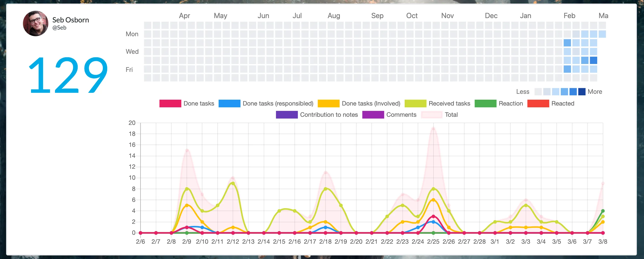644x259 pixels.
Task: Click the lightest gray heatmap legend swatch
Action: pos(538,92)
